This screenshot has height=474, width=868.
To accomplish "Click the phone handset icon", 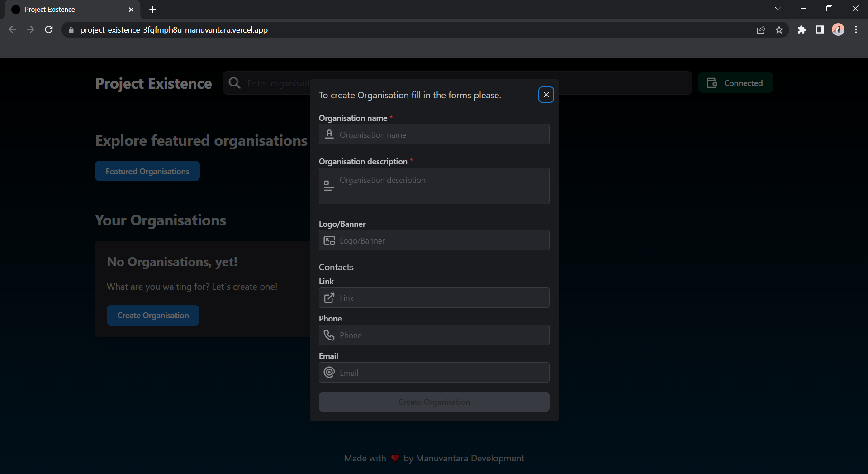I will tap(329, 335).
